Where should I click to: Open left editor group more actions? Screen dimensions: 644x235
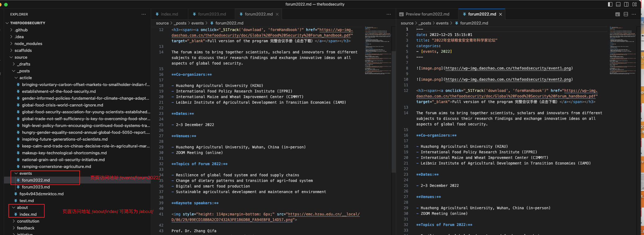[x=388, y=14]
